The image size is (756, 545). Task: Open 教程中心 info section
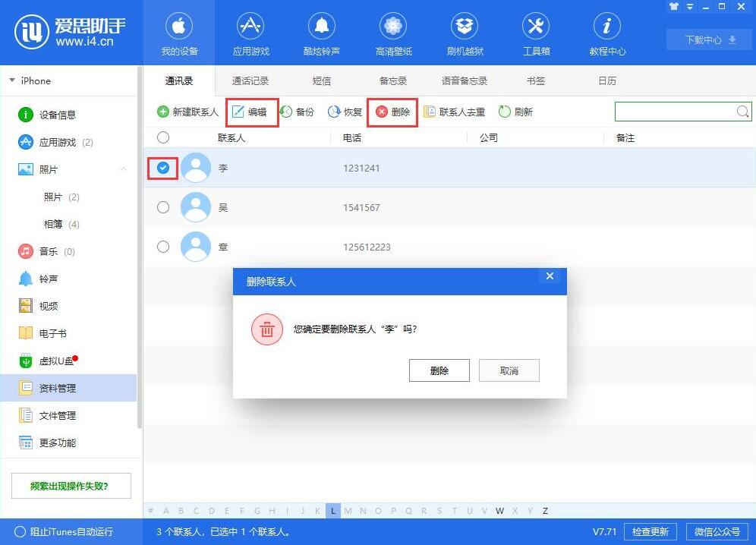(607, 33)
